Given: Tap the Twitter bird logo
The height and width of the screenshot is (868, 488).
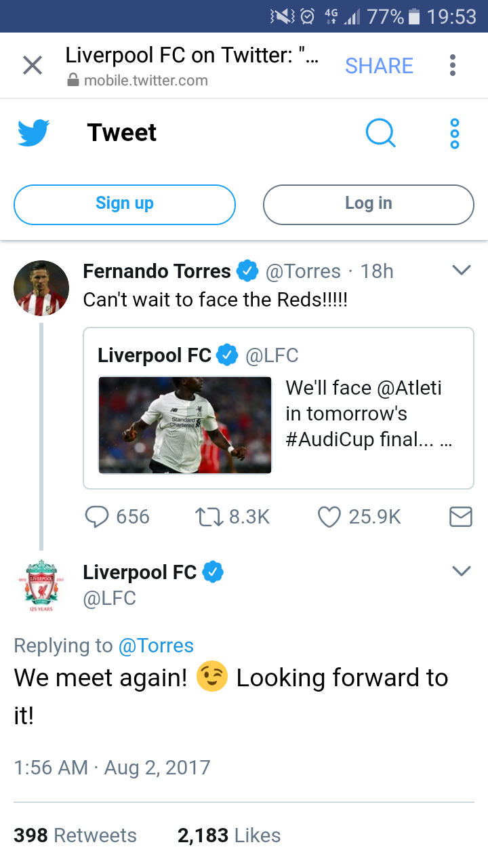Looking at the screenshot, I should 34,133.
